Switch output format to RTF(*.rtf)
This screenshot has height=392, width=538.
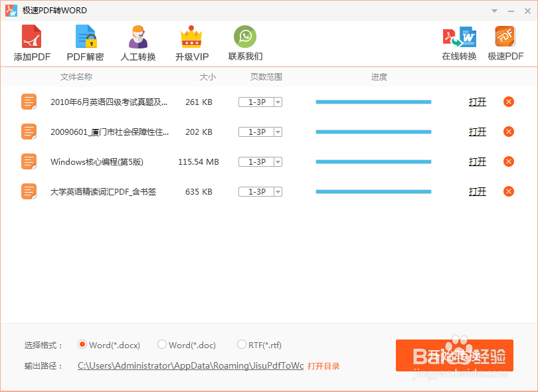(x=242, y=345)
